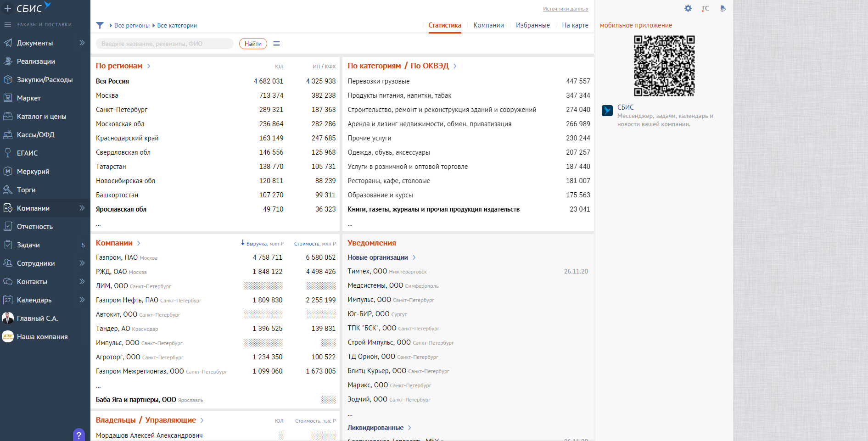Open the мобильное приложение link
The image size is (868, 441).
pos(636,25)
